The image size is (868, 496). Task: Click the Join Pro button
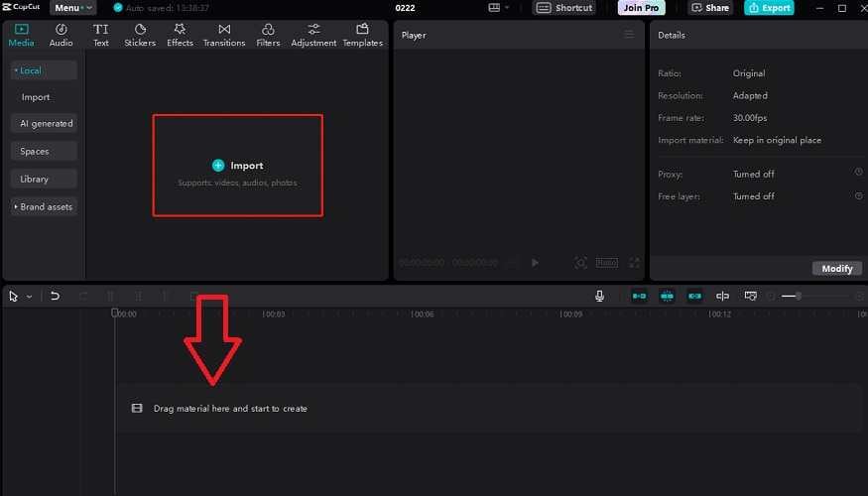coord(641,8)
